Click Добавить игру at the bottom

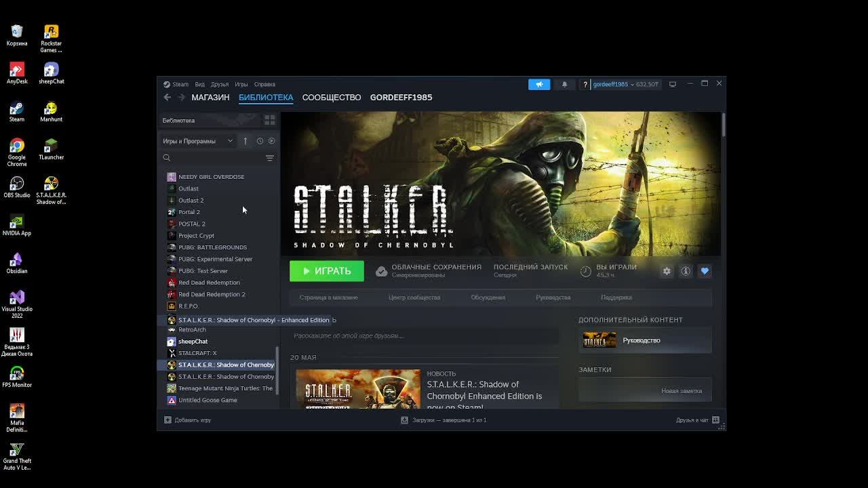(188, 420)
